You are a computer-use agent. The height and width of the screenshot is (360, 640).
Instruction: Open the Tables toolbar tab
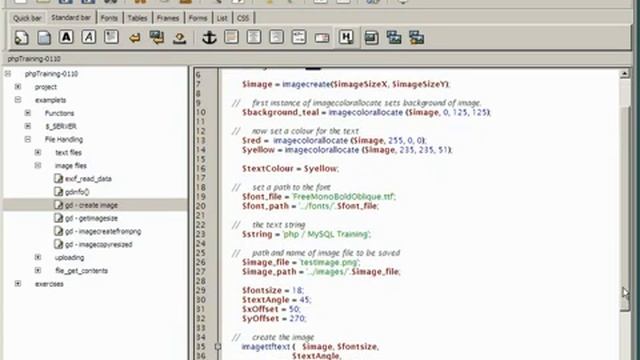tap(137, 18)
